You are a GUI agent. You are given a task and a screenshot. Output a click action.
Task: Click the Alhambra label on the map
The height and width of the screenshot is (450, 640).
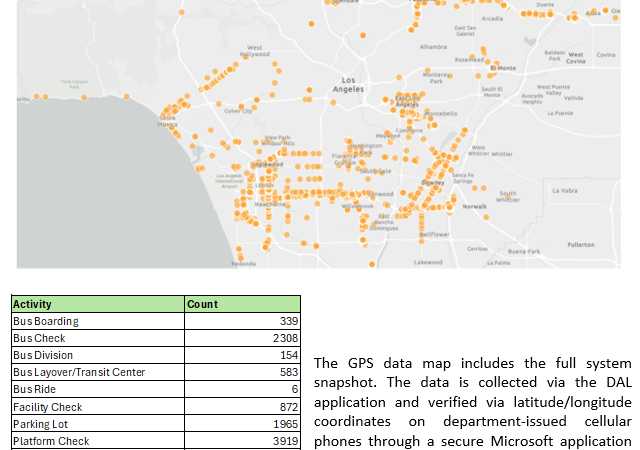pyautogui.click(x=433, y=46)
